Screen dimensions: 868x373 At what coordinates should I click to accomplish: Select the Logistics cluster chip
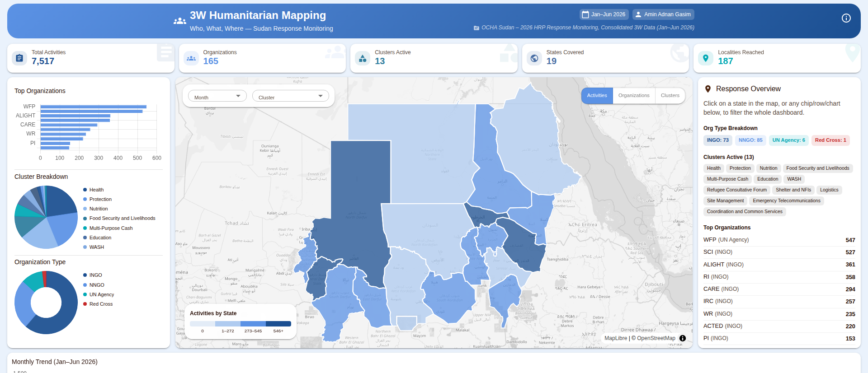[829, 190]
